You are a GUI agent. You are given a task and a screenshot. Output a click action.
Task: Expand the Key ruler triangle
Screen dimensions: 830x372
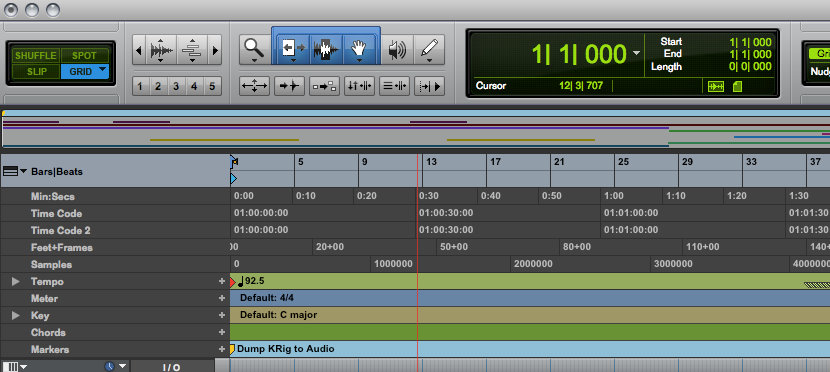pos(16,315)
